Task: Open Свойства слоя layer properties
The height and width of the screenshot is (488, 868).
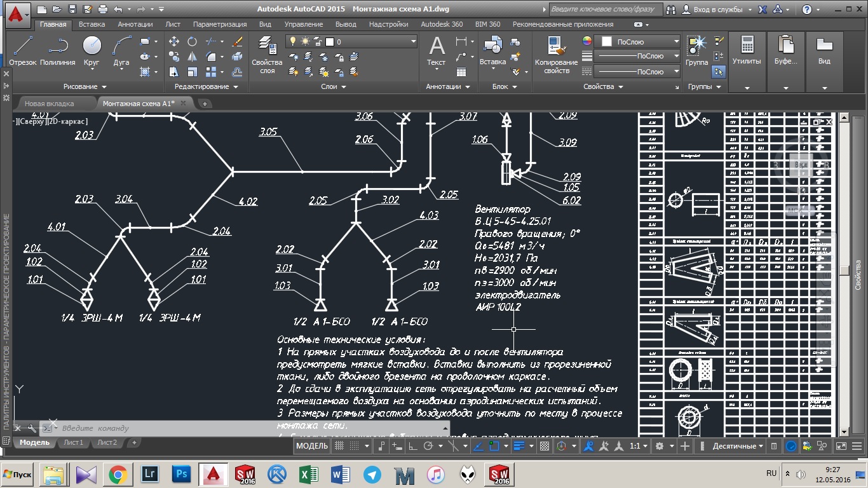Action: pyautogui.click(x=267, y=55)
